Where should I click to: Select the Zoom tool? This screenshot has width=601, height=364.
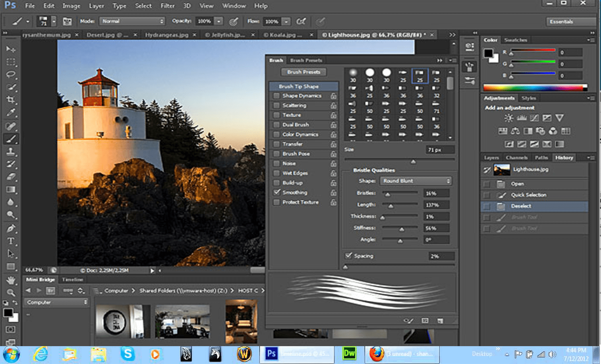pos(11,293)
